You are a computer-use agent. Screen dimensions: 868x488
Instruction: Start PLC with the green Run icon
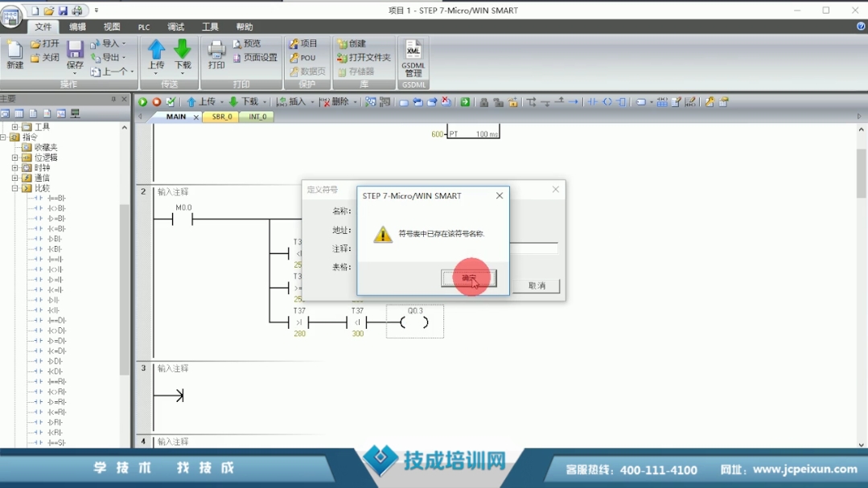pyautogui.click(x=143, y=102)
